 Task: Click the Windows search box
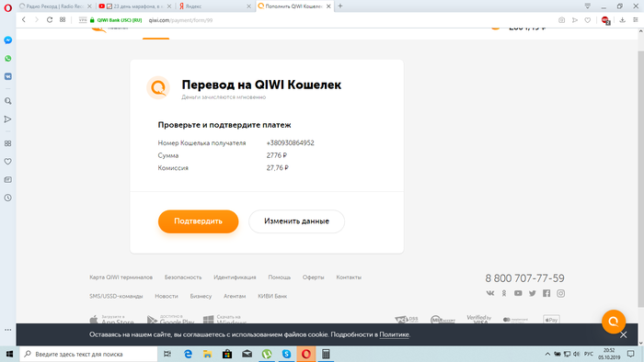[x=88, y=355]
